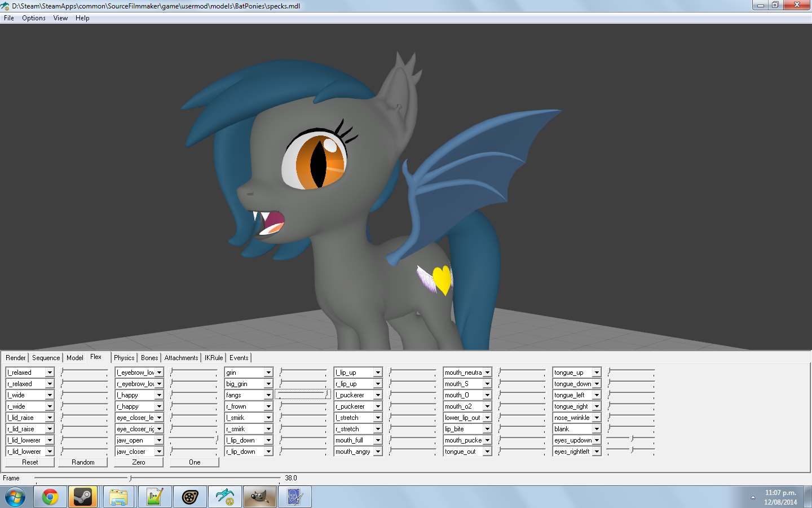812x508 pixels.
Task: Select the Flex tab
Action: [x=96, y=357]
